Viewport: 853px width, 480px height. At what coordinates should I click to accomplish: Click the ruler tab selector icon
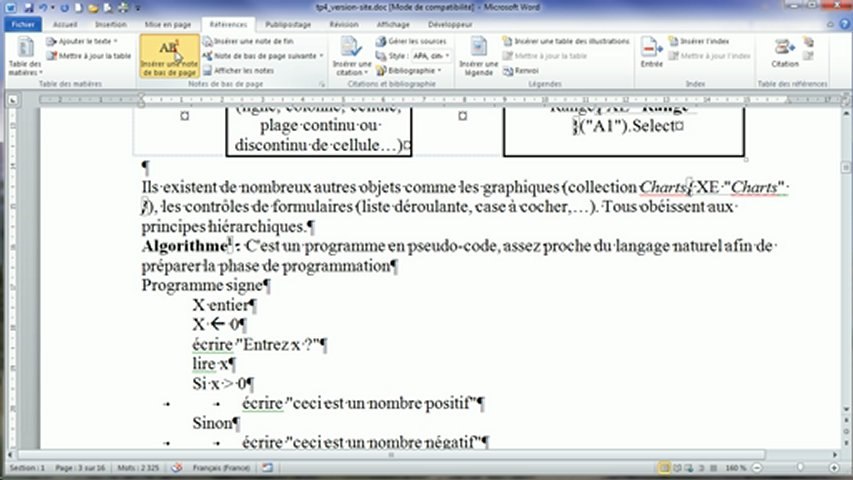(x=13, y=100)
